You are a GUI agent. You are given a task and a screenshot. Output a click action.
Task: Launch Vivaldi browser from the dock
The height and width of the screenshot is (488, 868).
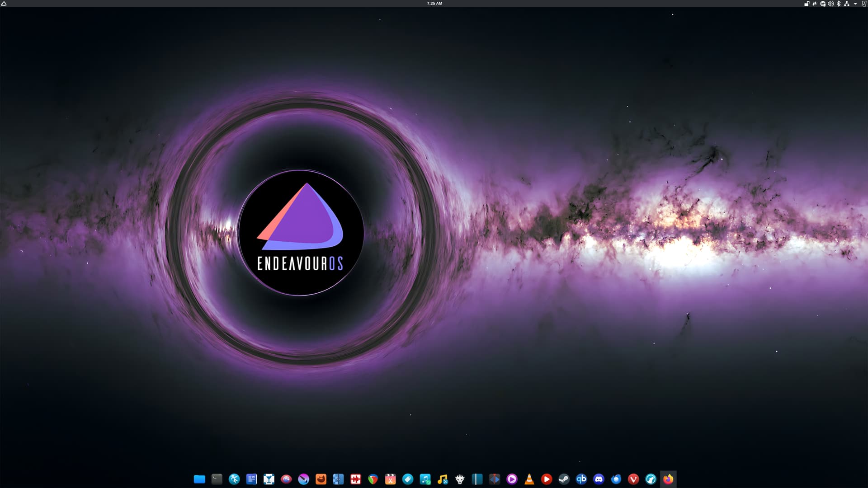click(x=633, y=479)
